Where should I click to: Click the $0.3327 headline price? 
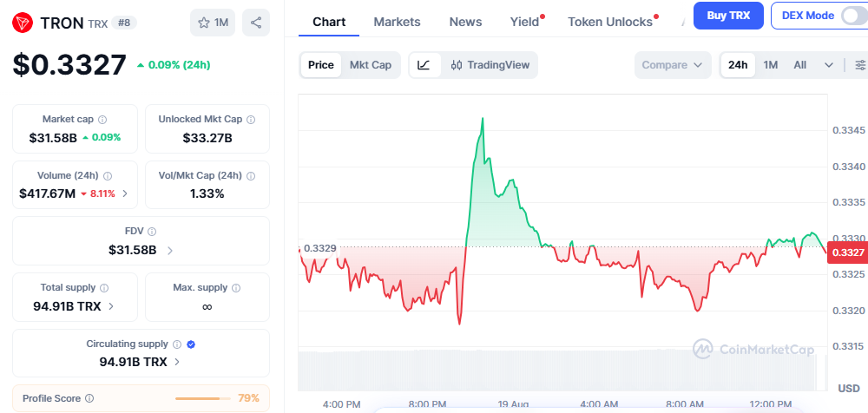click(x=69, y=65)
